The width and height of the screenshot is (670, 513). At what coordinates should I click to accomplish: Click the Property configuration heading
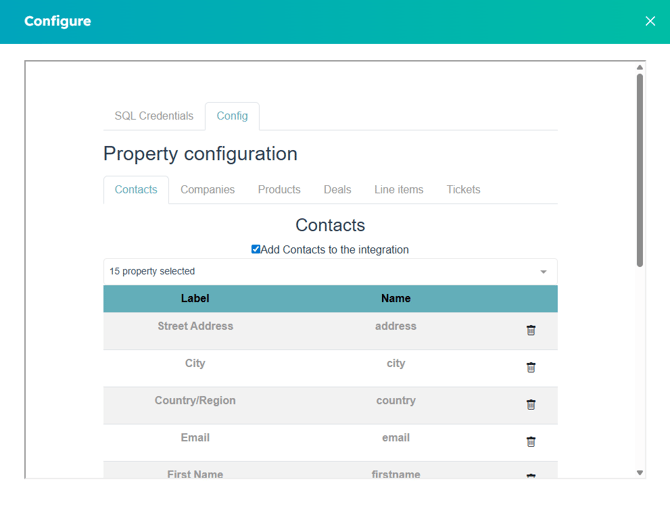tap(200, 154)
